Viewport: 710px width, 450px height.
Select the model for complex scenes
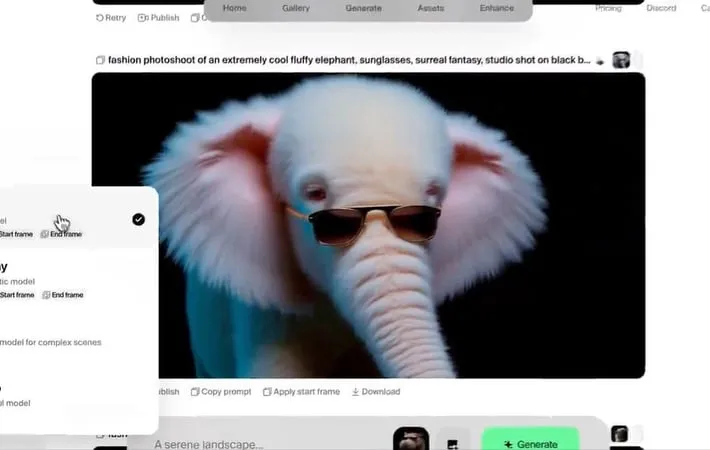[50, 342]
